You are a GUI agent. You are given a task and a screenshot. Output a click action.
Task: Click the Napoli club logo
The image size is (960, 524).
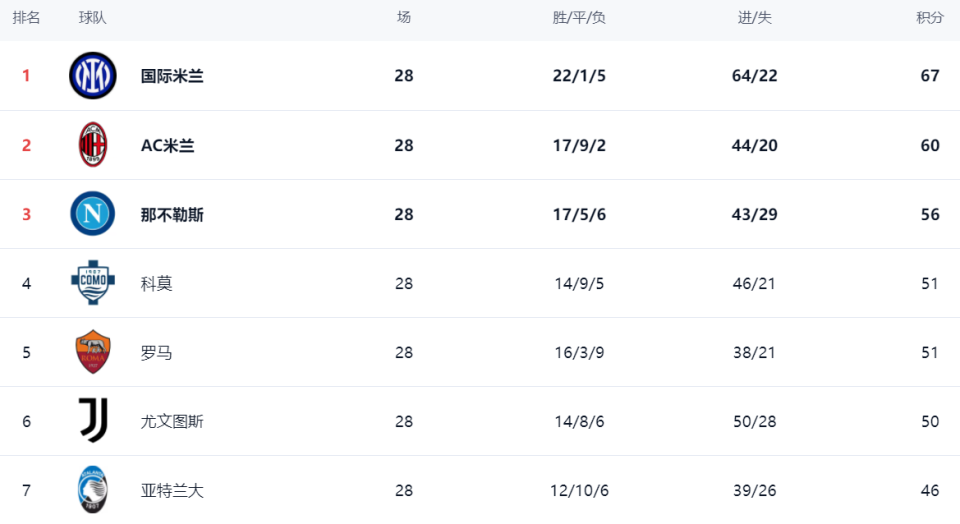93,214
